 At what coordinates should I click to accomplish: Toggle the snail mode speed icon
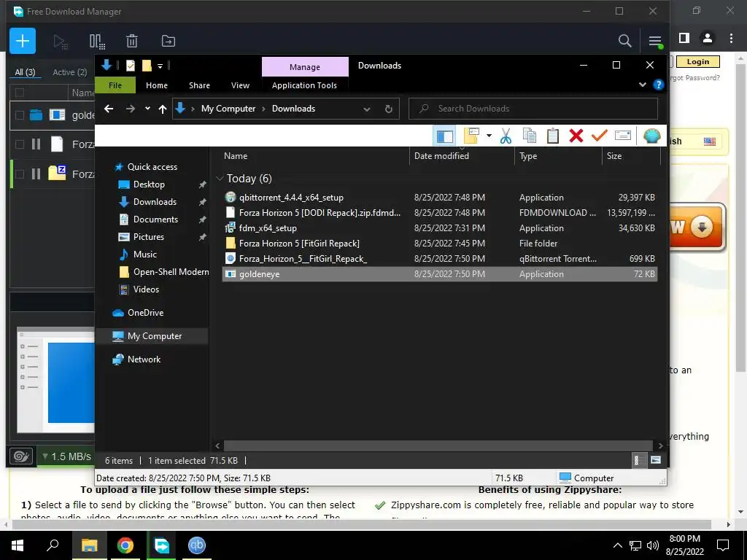tap(21, 456)
